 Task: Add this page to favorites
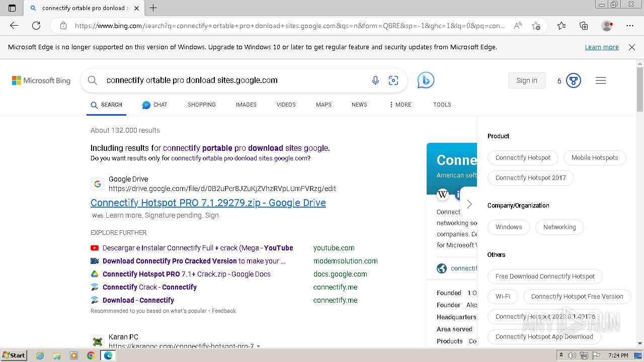(536, 26)
